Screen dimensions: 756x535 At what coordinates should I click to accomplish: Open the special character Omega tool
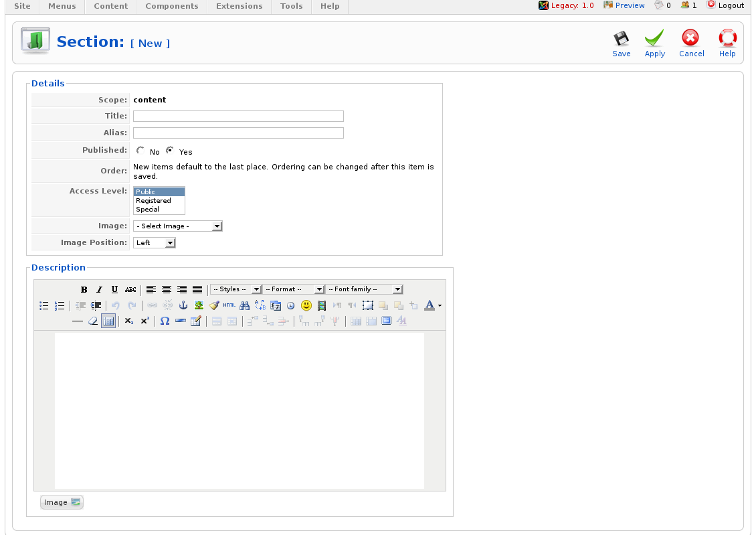coord(165,321)
